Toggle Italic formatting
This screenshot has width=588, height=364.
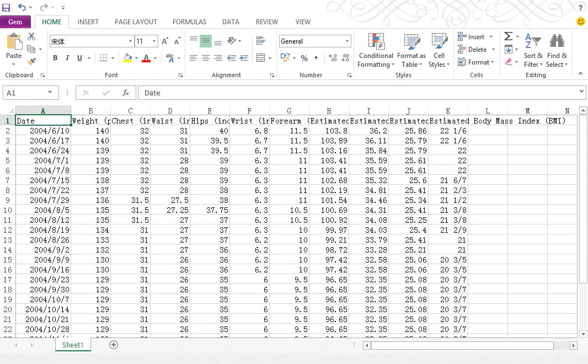click(x=67, y=58)
